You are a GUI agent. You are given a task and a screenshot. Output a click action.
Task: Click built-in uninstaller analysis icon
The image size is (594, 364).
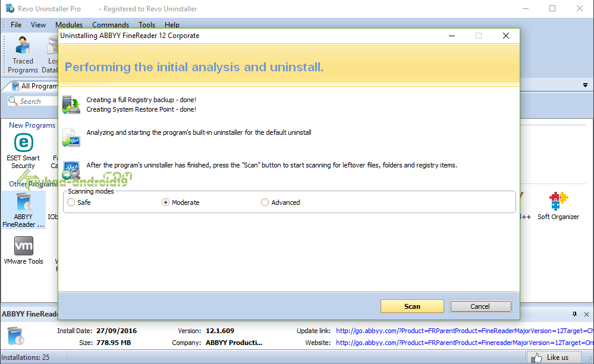(x=71, y=137)
